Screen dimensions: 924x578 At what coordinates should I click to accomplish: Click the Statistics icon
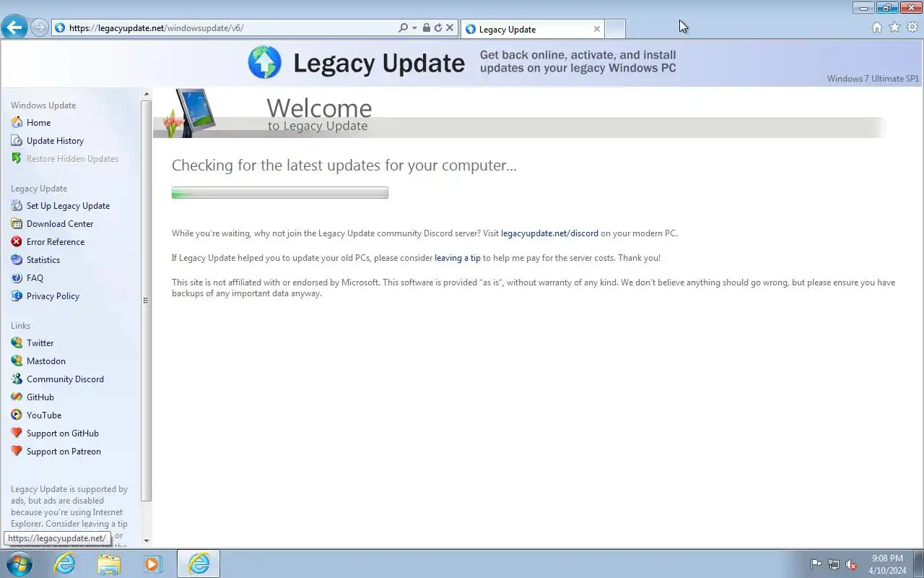17,260
